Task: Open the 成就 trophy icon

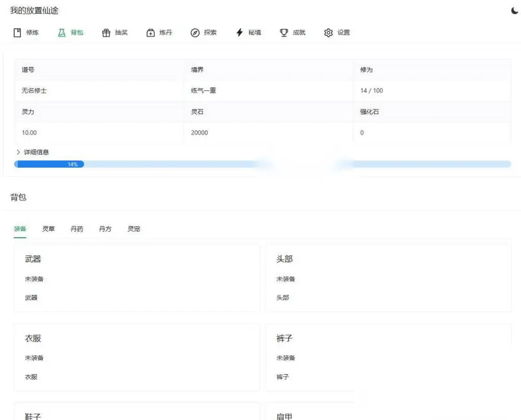Action: [284, 33]
